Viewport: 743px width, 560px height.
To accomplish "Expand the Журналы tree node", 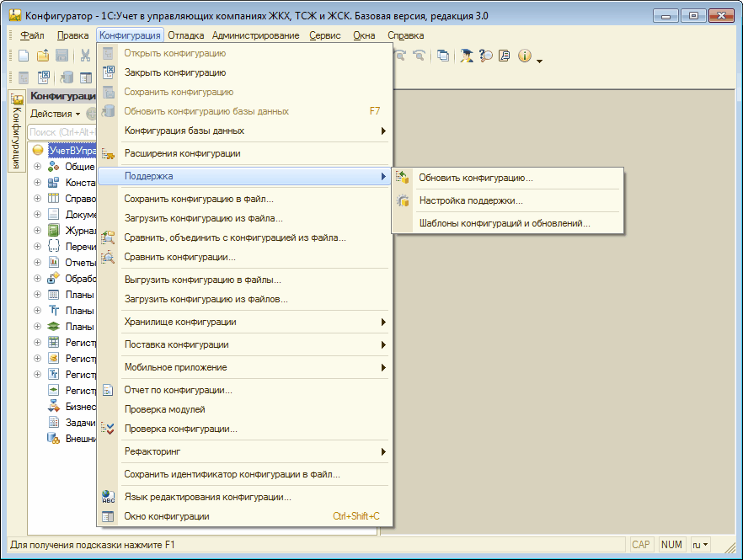I will [x=37, y=230].
